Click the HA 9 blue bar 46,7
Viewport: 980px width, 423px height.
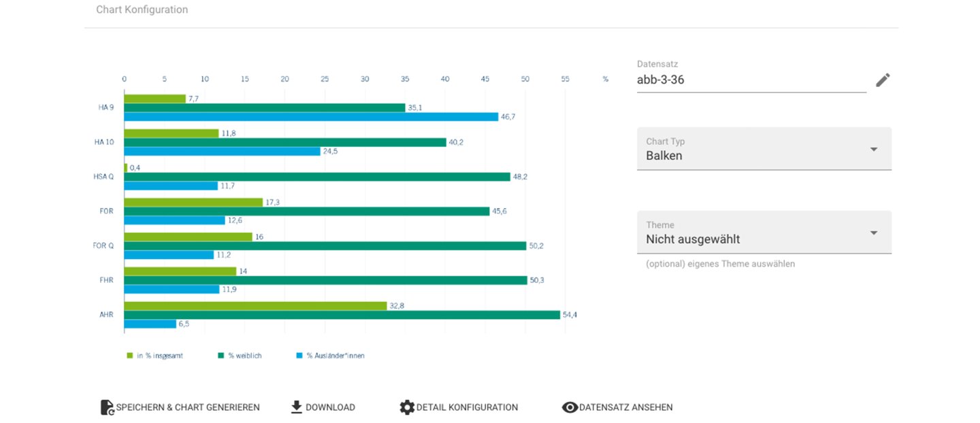311,117
